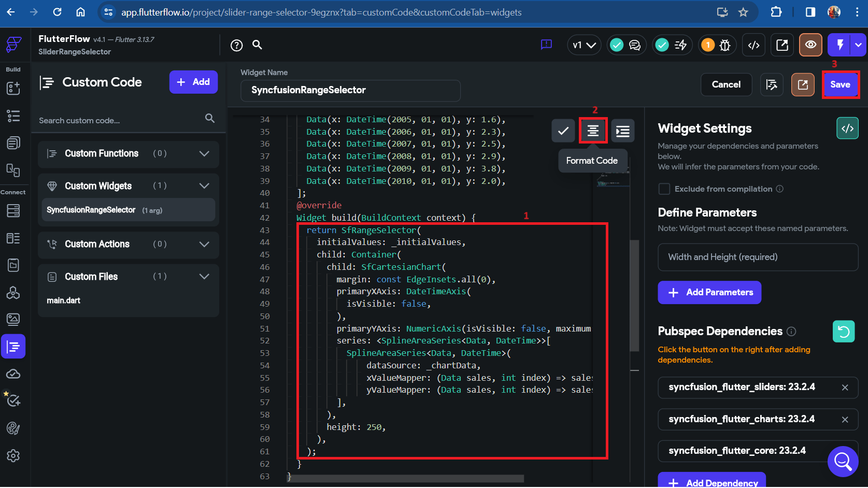Click the Add Dependency button
The height and width of the screenshot is (488, 868).
click(712, 481)
